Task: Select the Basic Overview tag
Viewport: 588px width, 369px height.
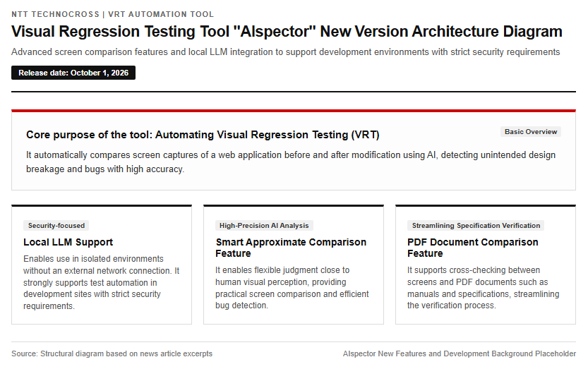Action: point(530,132)
